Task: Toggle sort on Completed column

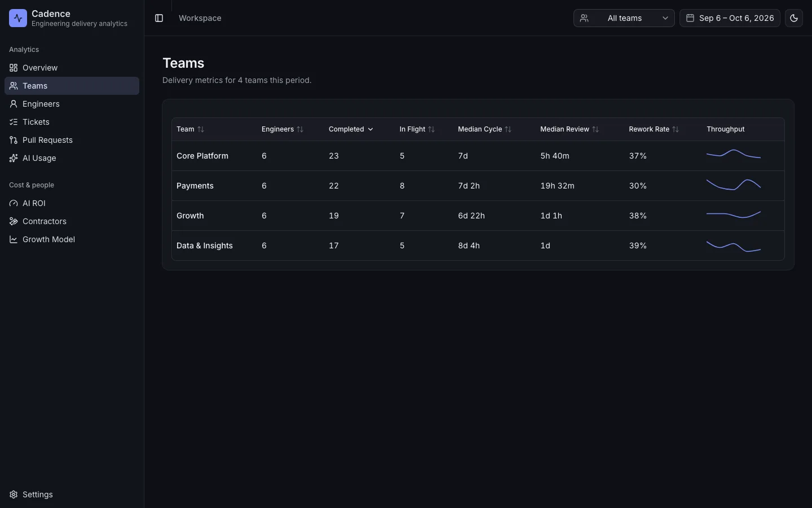Action: 351,129
